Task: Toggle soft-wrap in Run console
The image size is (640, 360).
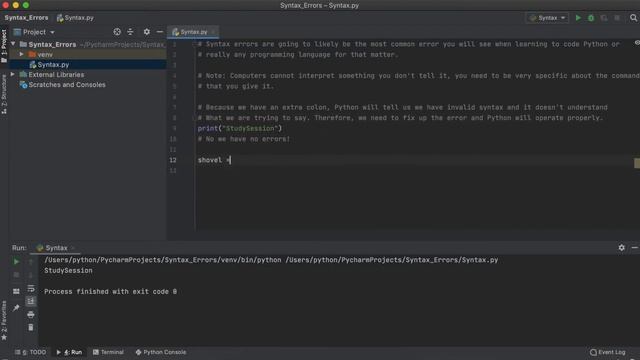Action: (x=31, y=289)
